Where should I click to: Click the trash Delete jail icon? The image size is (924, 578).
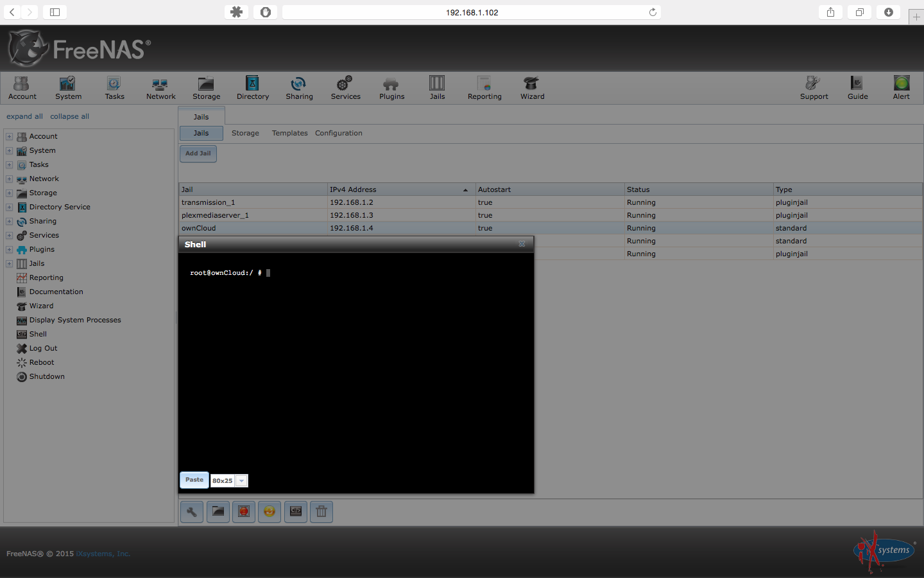tap(321, 512)
